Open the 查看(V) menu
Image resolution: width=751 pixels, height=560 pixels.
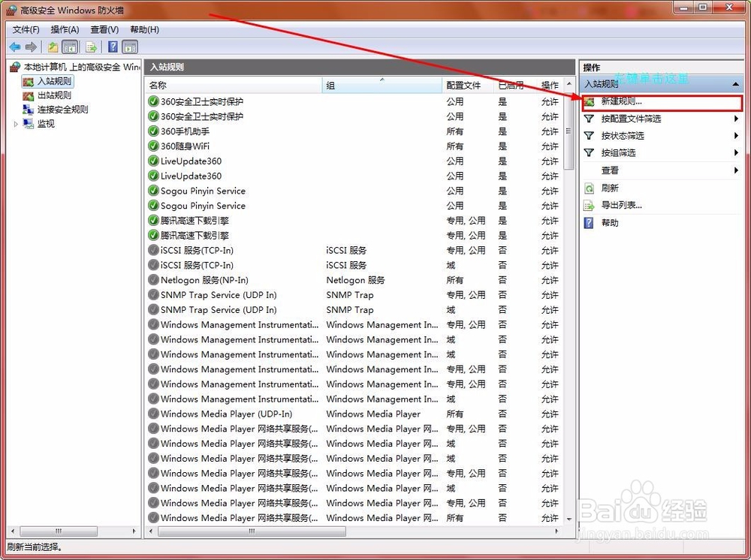click(104, 30)
